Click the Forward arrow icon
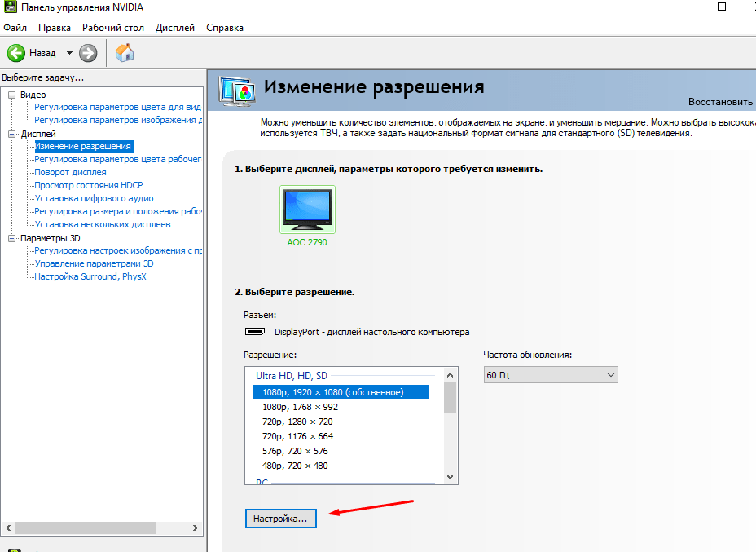 click(x=88, y=53)
